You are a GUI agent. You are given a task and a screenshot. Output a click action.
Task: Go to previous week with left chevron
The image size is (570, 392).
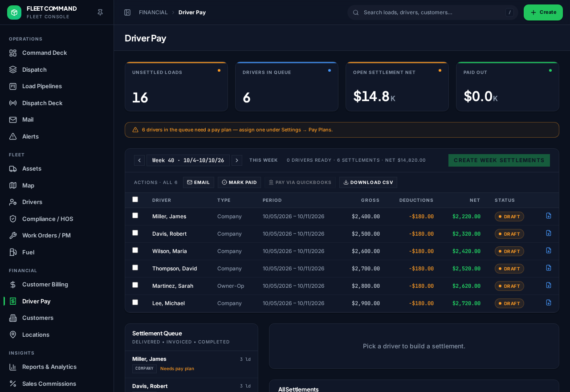(139, 160)
